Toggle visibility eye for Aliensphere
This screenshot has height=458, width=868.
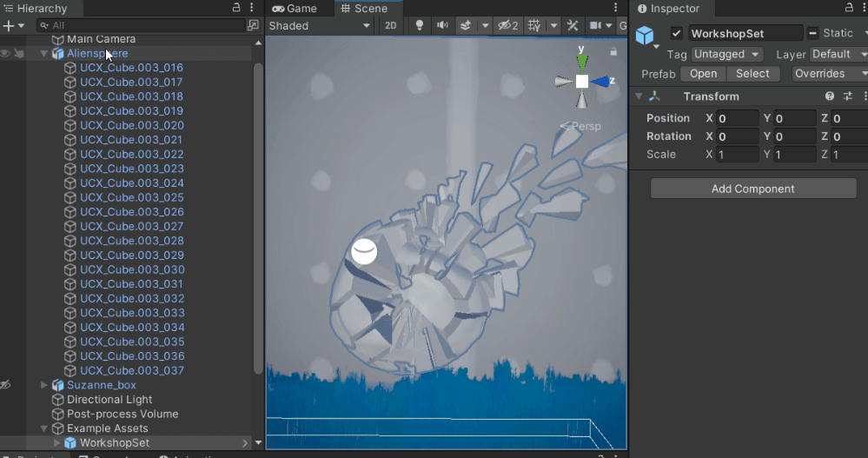pos(6,53)
